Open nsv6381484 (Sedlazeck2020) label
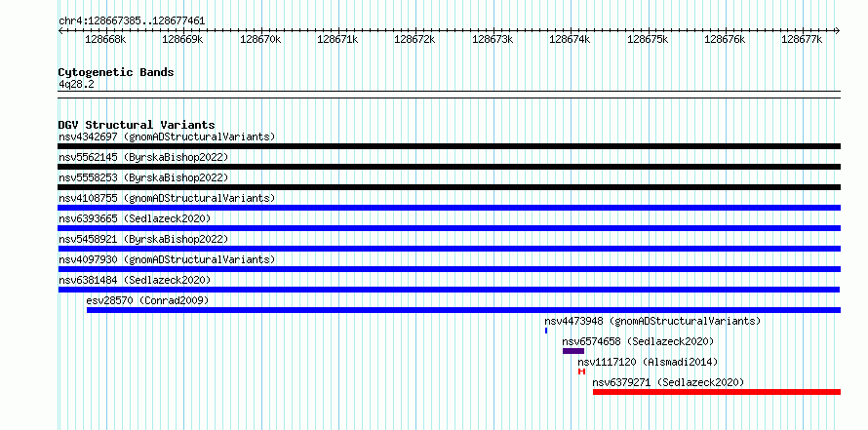The width and height of the screenshot is (868, 430). point(135,280)
